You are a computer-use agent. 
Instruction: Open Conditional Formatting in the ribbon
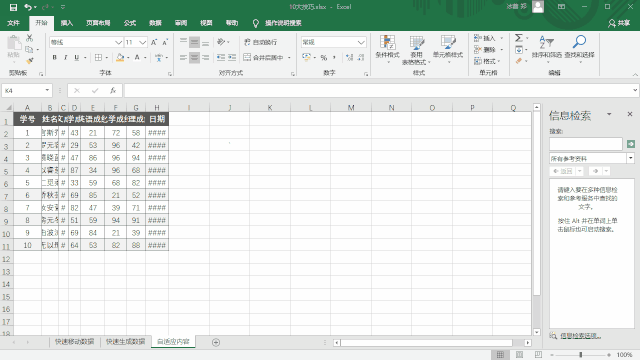[x=387, y=49]
